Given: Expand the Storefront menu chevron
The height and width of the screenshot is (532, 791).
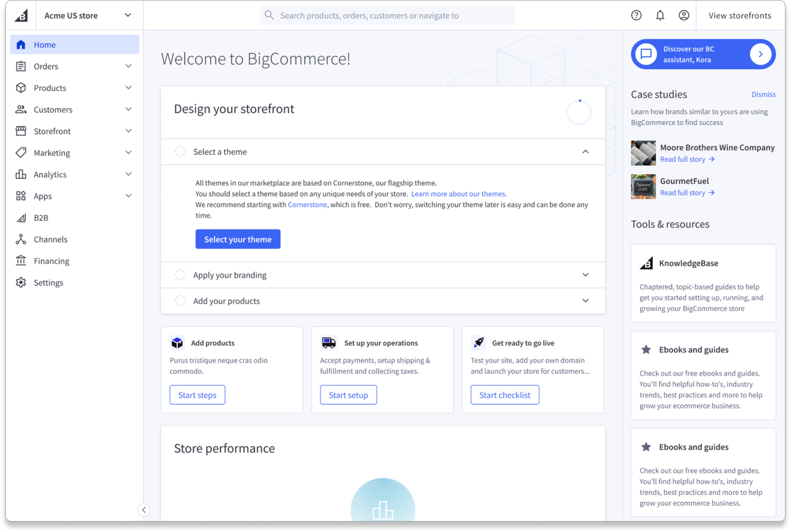Looking at the screenshot, I should tap(128, 131).
